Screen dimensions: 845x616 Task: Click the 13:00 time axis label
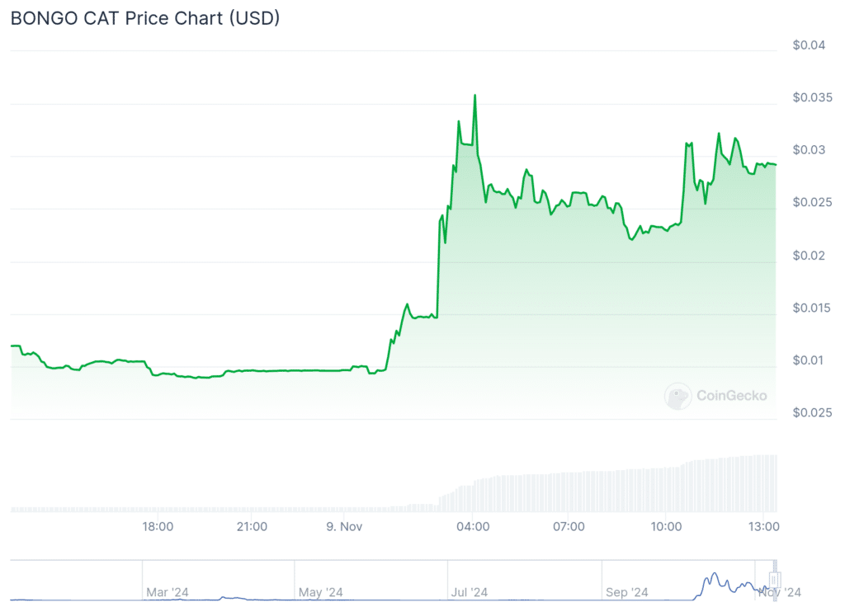pyautogui.click(x=762, y=526)
